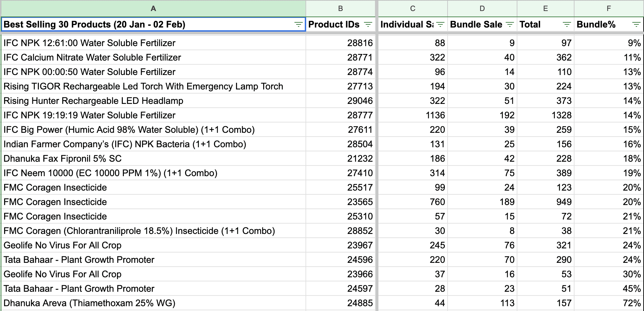The height and width of the screenshot is (311, 644).
Task: Select bundle sale value 192
Action: [482, 115]
